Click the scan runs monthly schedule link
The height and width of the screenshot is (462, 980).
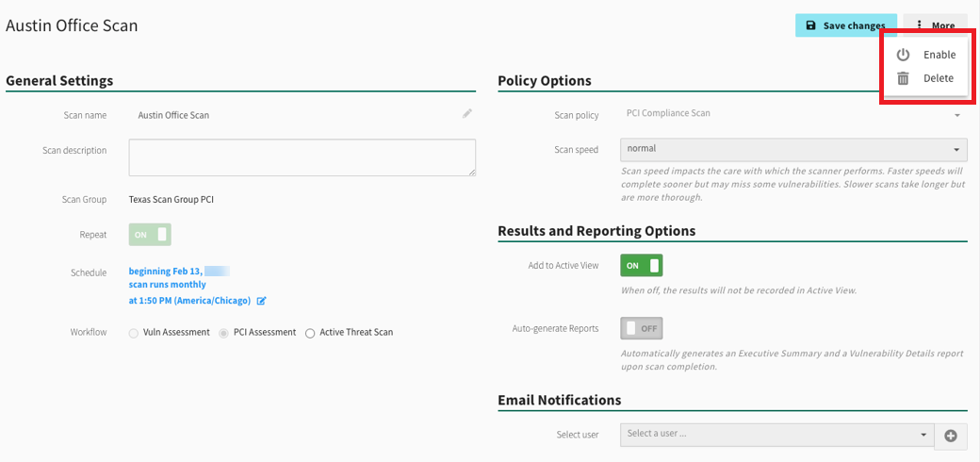tap(167, 285)
